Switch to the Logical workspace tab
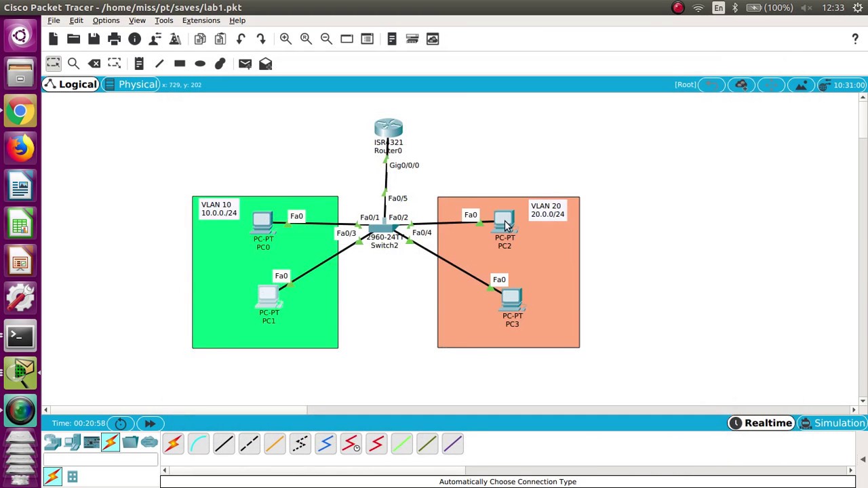 pos(71,84)
